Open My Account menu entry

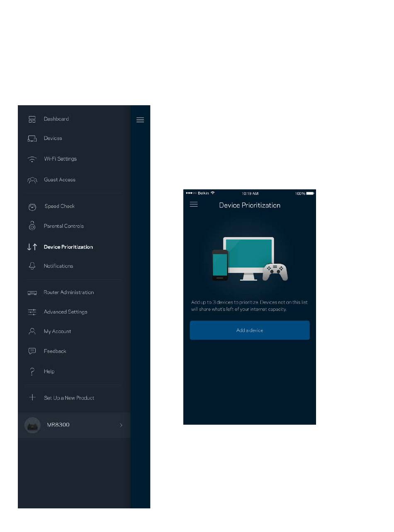(57, 331)
